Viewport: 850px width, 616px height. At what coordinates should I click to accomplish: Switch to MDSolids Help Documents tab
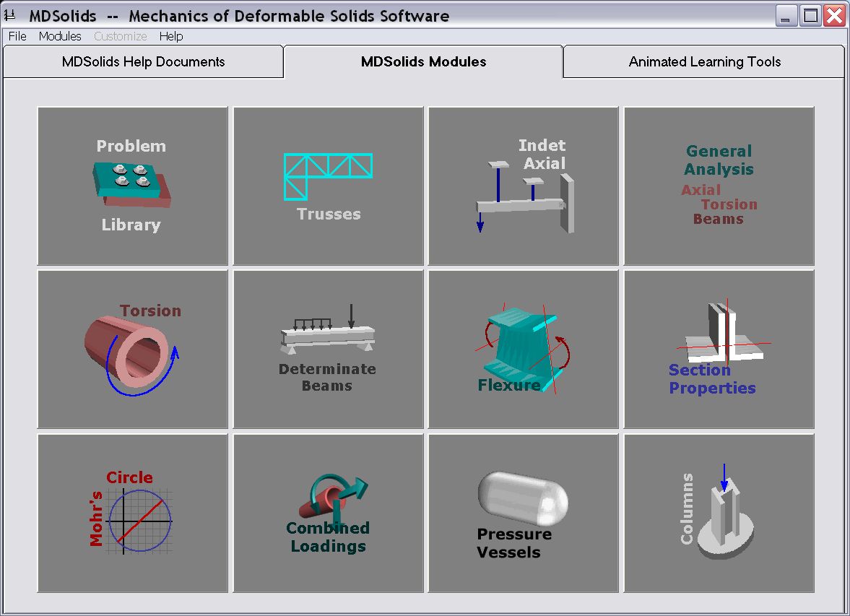pyautogui.click(x=143, y=62)
